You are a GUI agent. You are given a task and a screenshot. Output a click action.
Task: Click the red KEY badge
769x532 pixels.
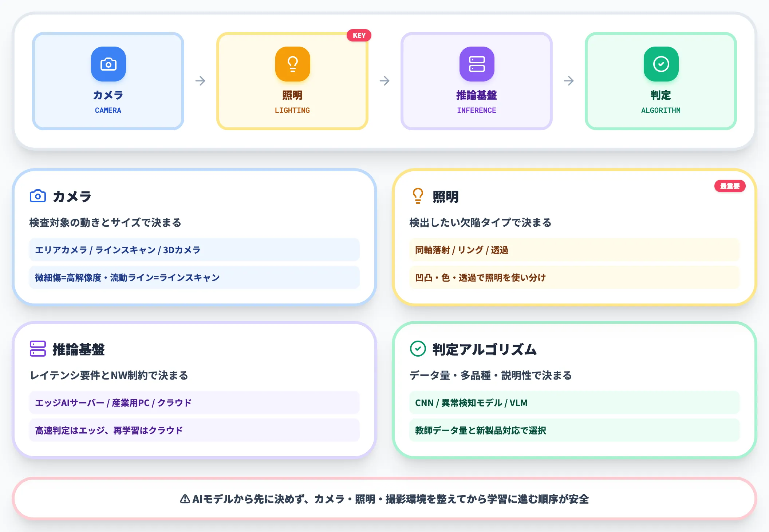(359, 35)
